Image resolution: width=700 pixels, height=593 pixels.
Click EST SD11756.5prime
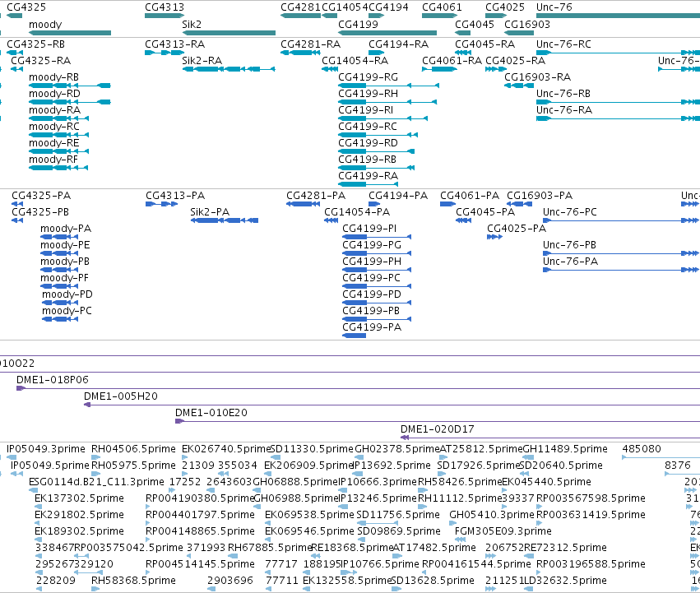click(x=378, y=523)
